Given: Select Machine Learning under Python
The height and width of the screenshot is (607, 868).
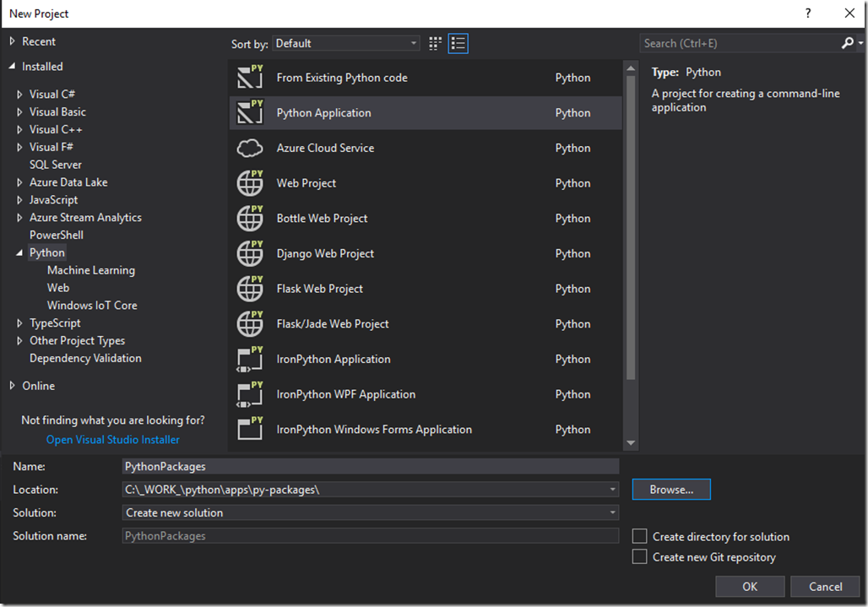Looking at the screenshot, I should pyautogui.click(x=91, y=270).
